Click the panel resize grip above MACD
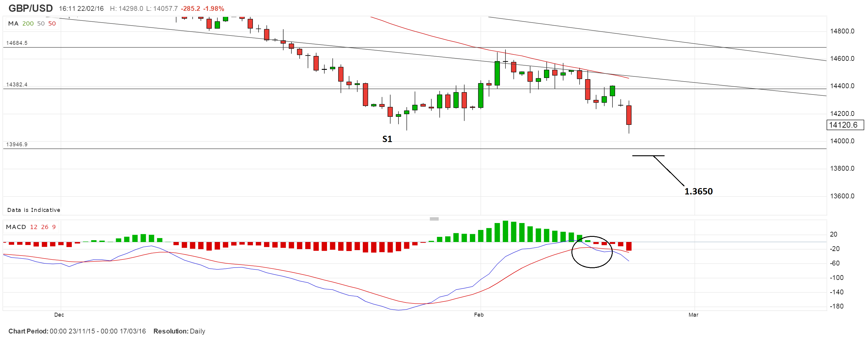 [x=434, y=219]
